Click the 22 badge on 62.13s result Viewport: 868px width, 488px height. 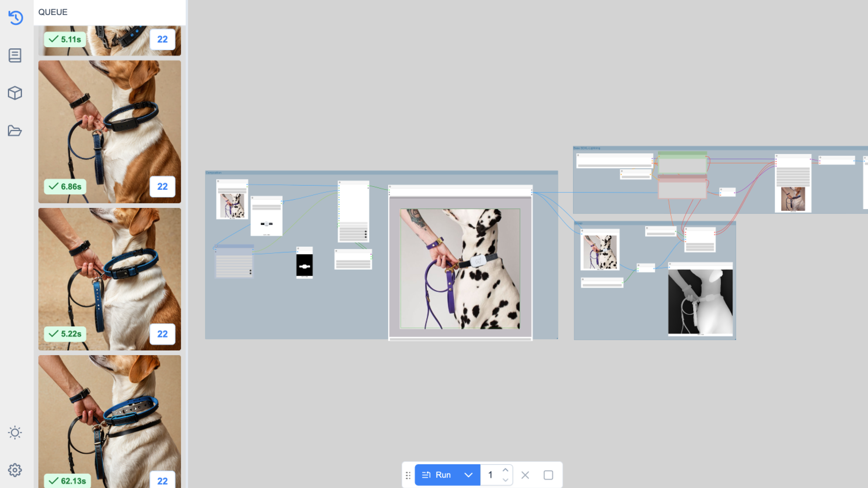click(163, 481)
